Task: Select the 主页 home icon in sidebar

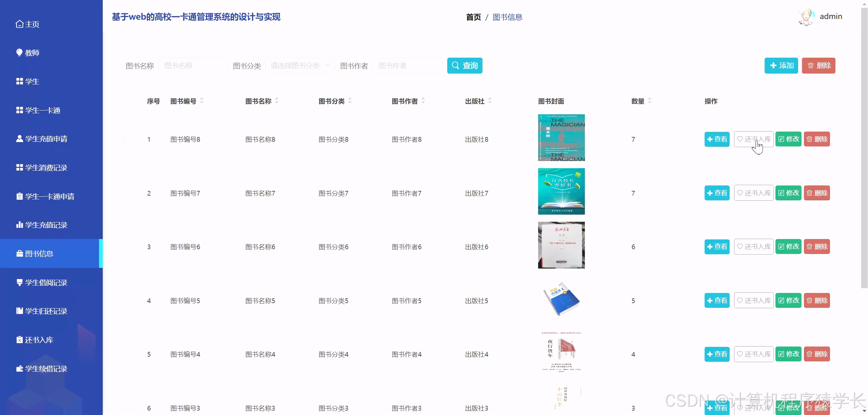Action: click(x=19, y=24)
